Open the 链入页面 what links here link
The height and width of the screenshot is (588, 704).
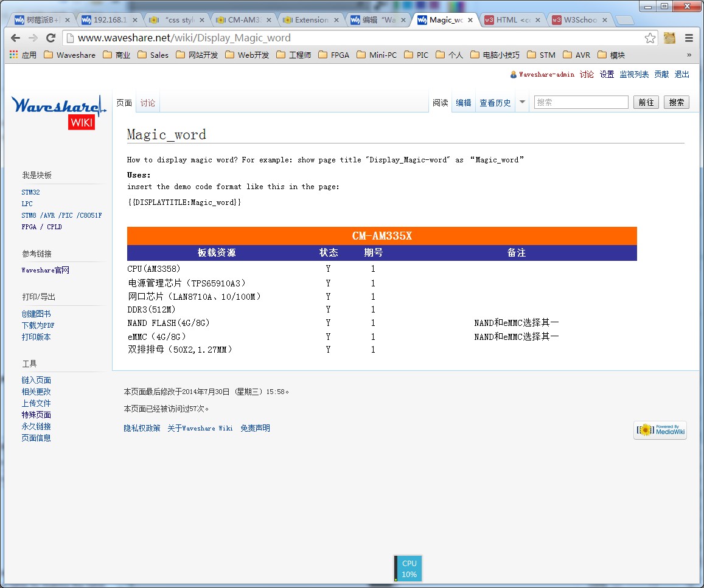point(36,380)
